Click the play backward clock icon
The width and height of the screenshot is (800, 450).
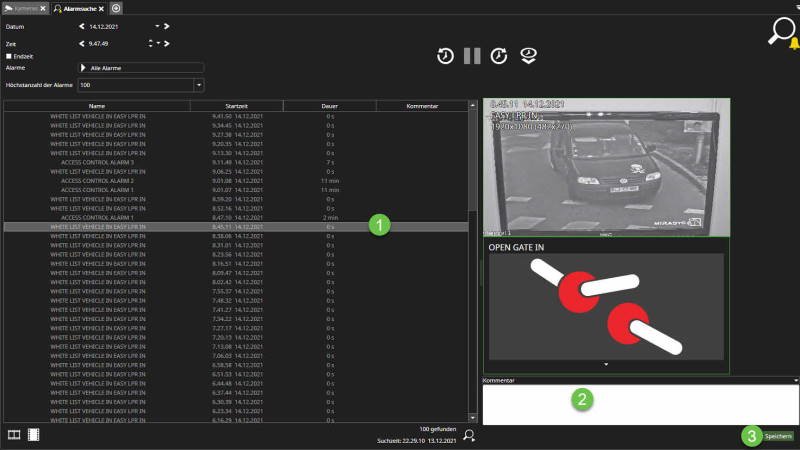point(445,56)
